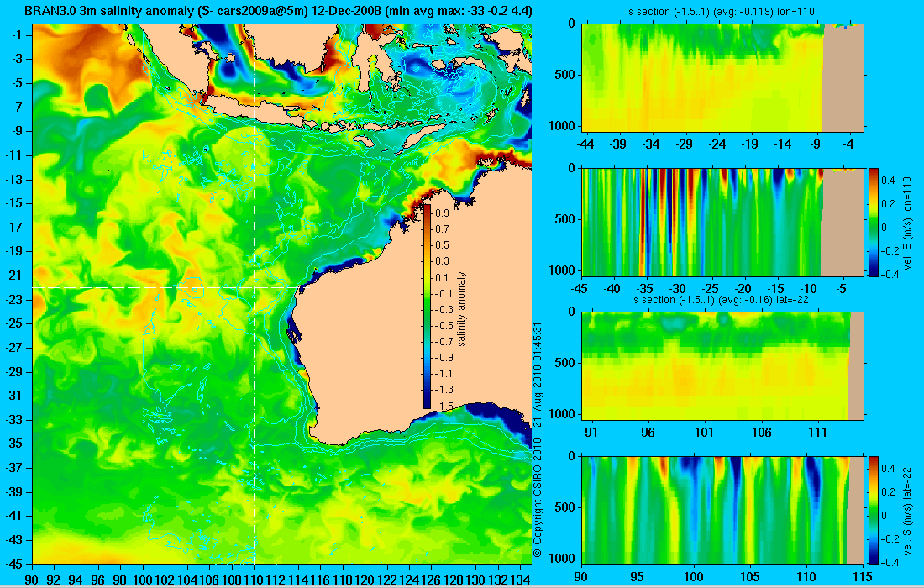Image resolution: width=924 pixels, height=588 pixels.
Task: Click the -11 latitude tick beside the map
Action: pyautogui.click(x=13, y=155)
